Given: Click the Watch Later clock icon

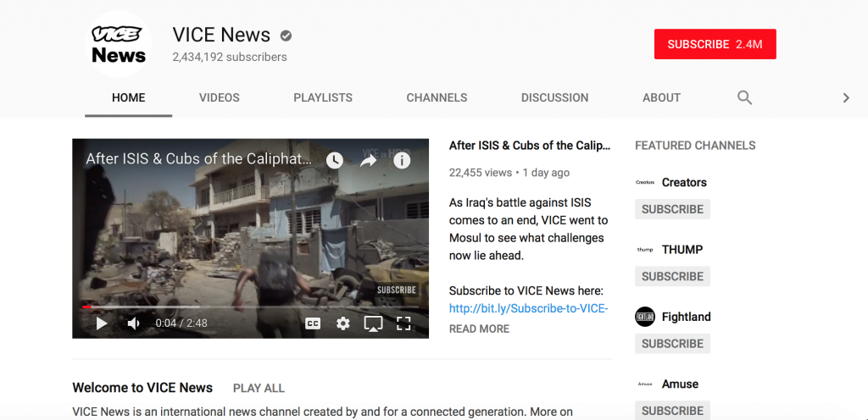Looking at the screenshot, I should (335, 160).
